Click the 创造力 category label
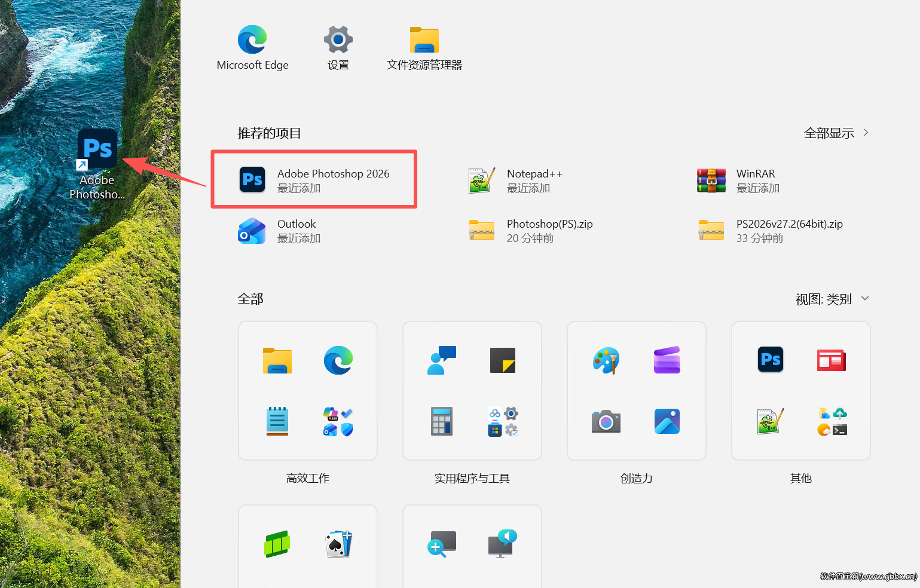This screenshot has width=920, height=588. 637,479
